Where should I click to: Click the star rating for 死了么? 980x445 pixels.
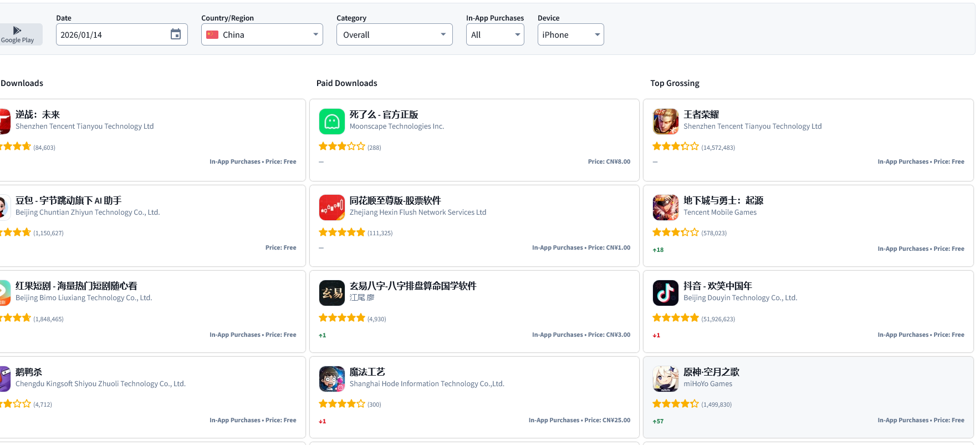[x=342, y=146]
